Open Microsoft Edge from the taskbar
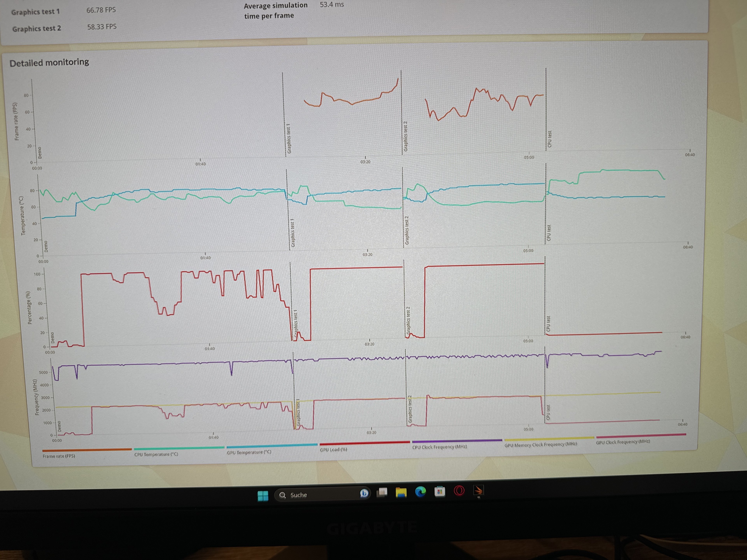The height and width of the screenshot is (560, 747). (x=420, y=492)
